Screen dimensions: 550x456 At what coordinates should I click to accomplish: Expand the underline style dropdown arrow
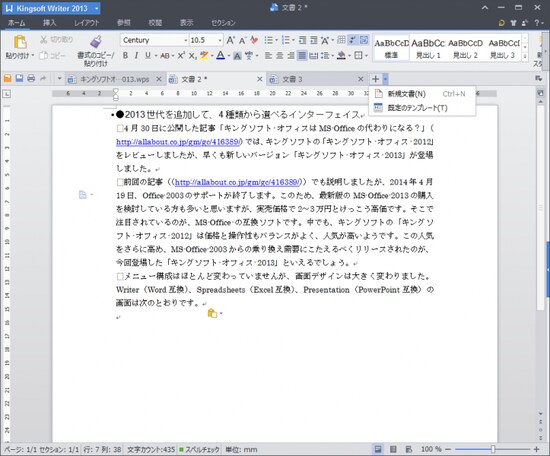(156, 55)
